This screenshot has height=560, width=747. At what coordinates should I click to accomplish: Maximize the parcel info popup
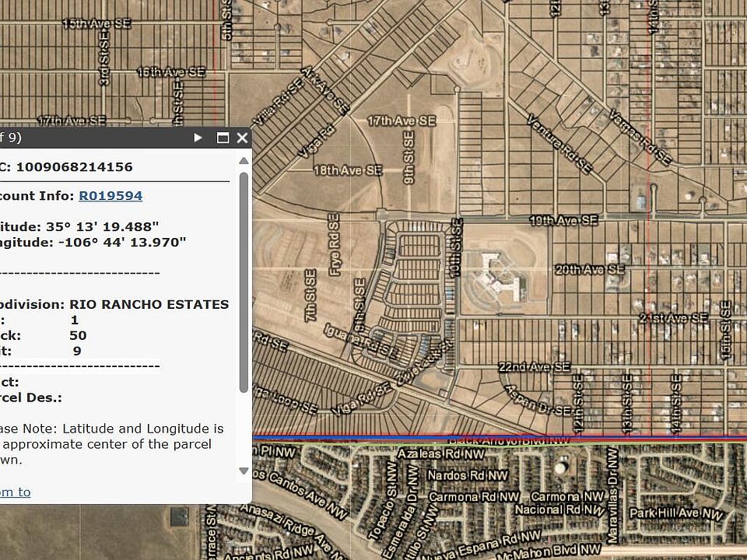coord(223,138)
